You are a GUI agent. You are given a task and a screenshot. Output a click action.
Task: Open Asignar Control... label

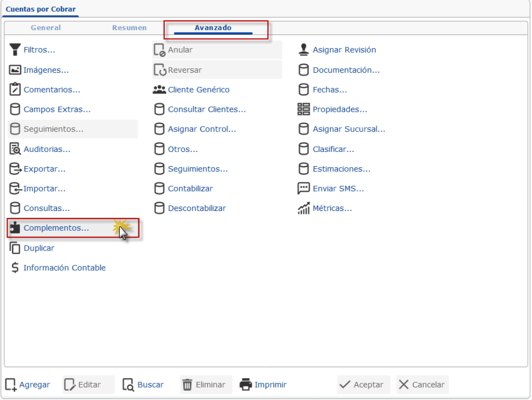click(x=202, y=129)
